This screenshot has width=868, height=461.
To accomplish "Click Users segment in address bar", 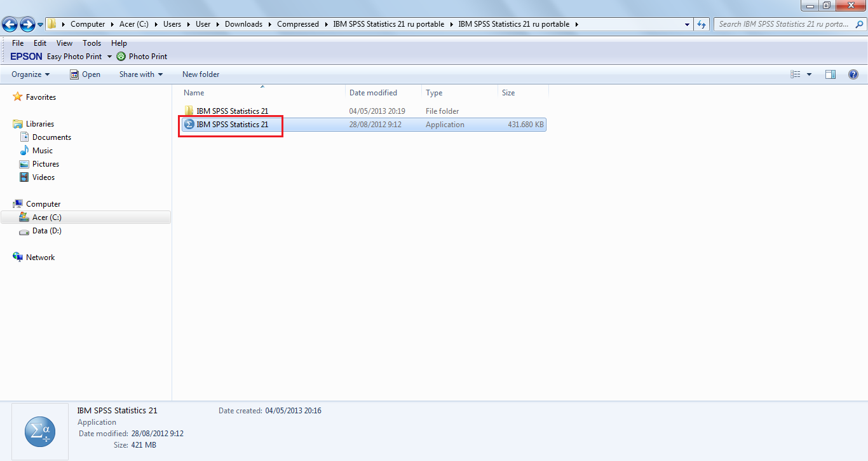I will coord(172,24).
